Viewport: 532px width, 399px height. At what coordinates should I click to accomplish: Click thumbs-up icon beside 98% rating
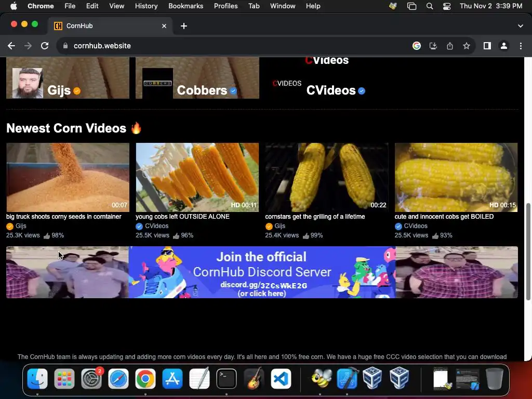pyautogui.click(x=46, y=235)
